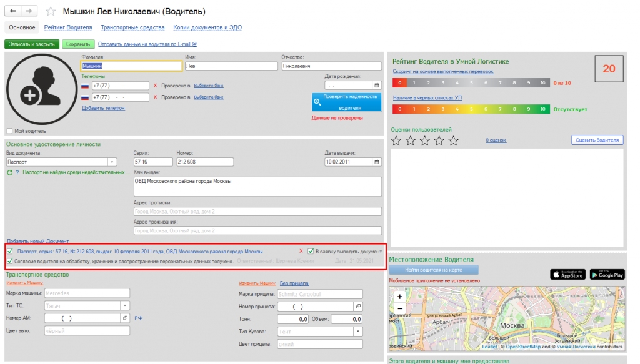The height and width of the screenshot is (364, 640).
Task: Choose country flag for first phone
Action: 85,86
